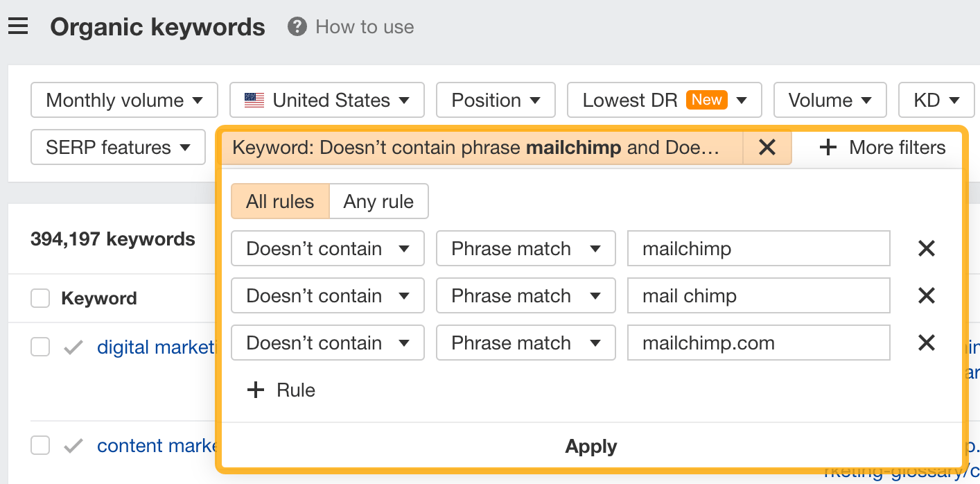Image resolution: width=980 pixels, height=484 pixels.
Task: Delete the mailchimp rule row
Action: point(927,248)
